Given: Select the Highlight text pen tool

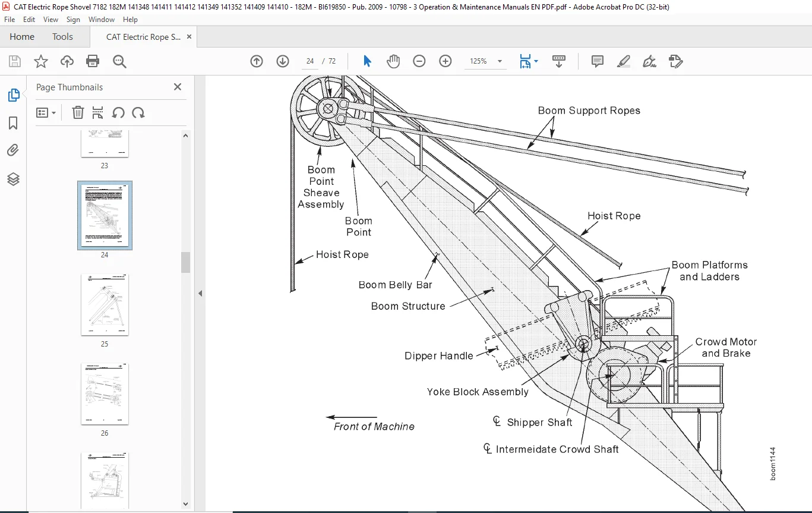Looking at the screenshot, I should point(623,61).
